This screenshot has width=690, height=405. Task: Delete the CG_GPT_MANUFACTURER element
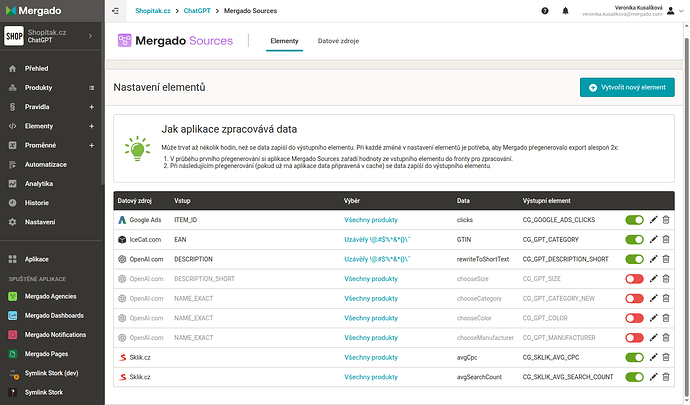click(x=666, y=338)
